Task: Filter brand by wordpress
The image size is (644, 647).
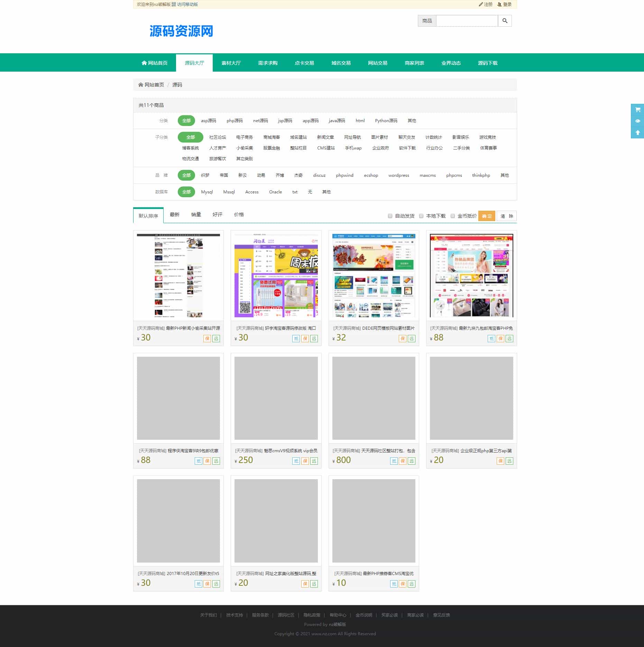Action: [398, 175]
